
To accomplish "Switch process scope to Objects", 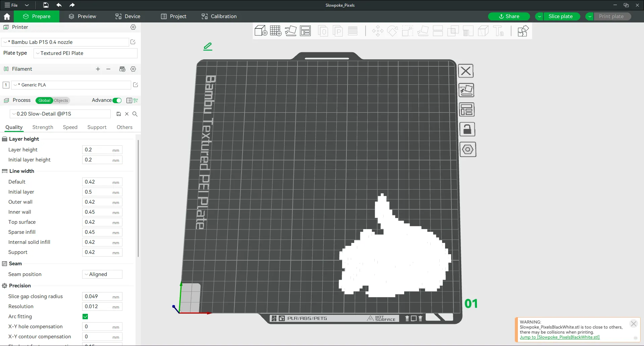I will [x=61, y=100].
